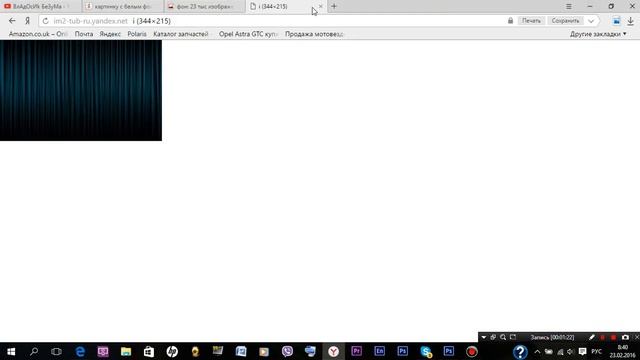
Task: Open the browser hamburger menu
Action: pos(569,7)
